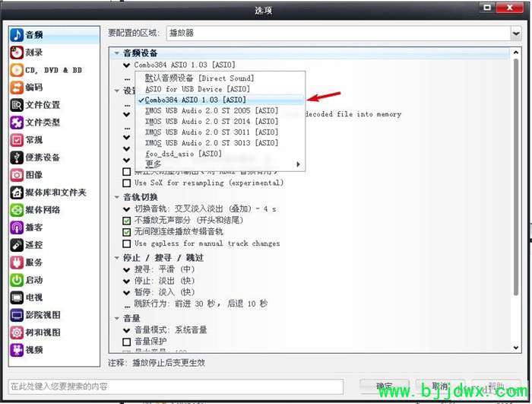
Task: Open the 树和视图 tree and view icon
Action: (17, 332)
